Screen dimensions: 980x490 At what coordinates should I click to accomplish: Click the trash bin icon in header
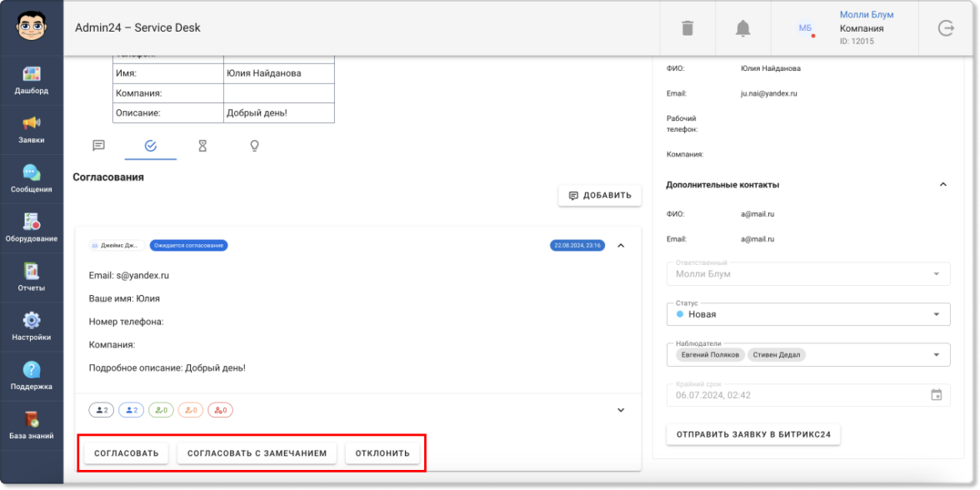click(x=687, y=28)
